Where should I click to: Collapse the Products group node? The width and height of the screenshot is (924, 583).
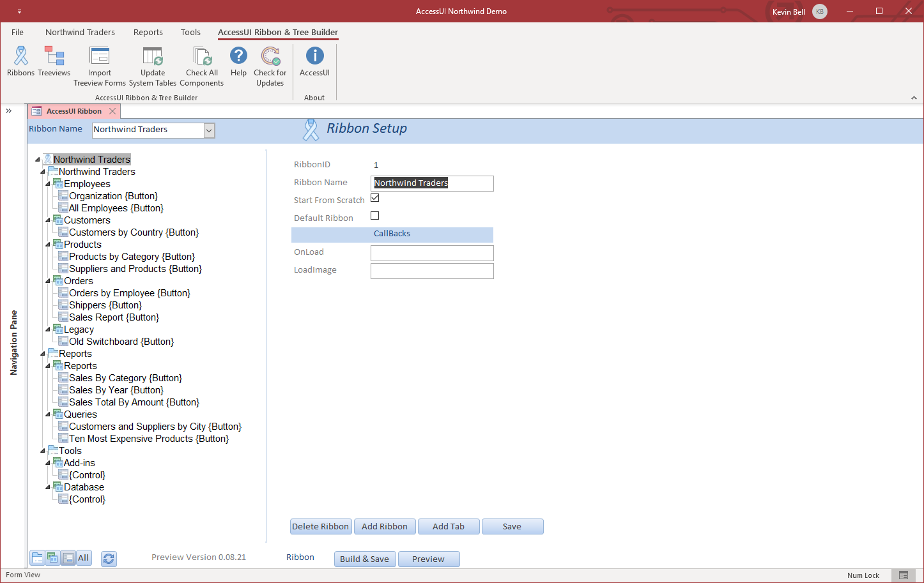click(48, 245)
